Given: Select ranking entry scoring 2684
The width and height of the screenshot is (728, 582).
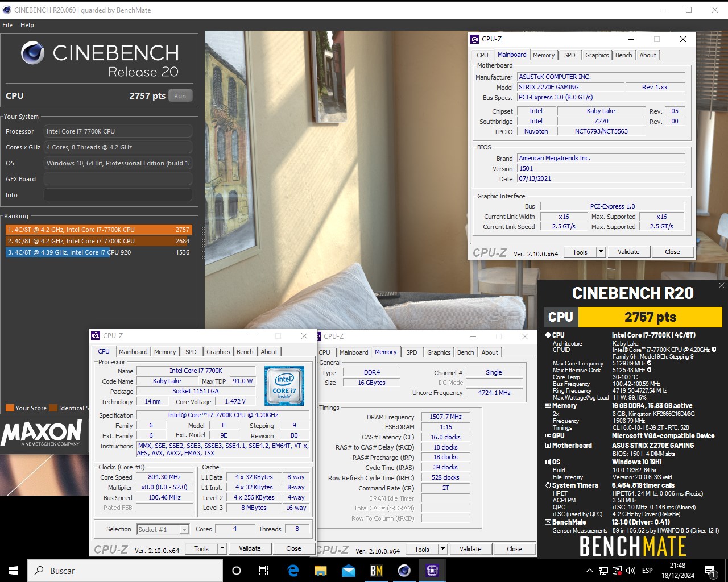Looking at the screenshot, I should (x=98, y=241).
